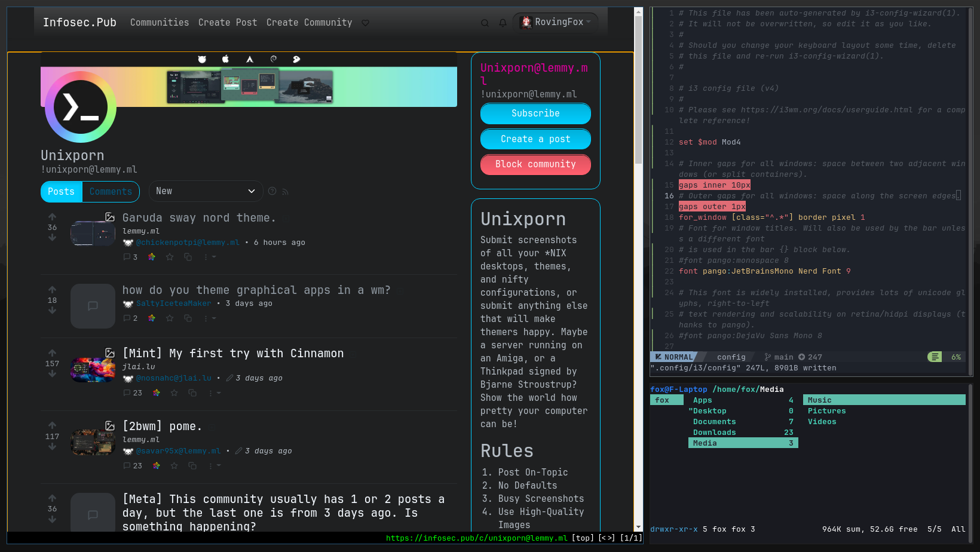The image size is (980, 552).
Task: Switch to the Comments view toggle
Action: click(111, 192)
